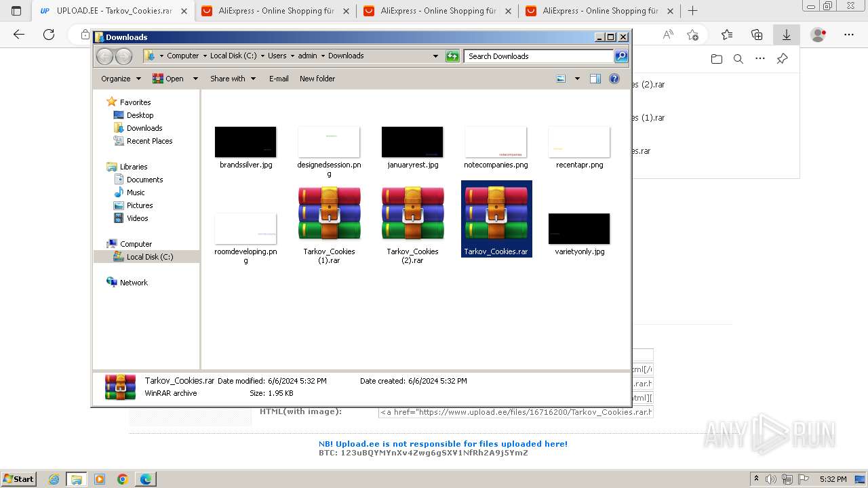
Task: Select roomdeveloping.png file
Action: point(245,239)
